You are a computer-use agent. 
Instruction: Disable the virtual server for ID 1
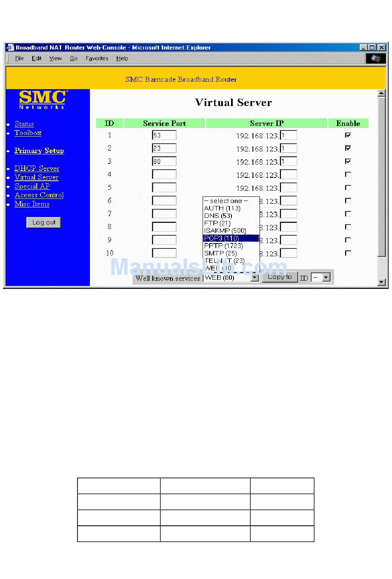point(348,135)
